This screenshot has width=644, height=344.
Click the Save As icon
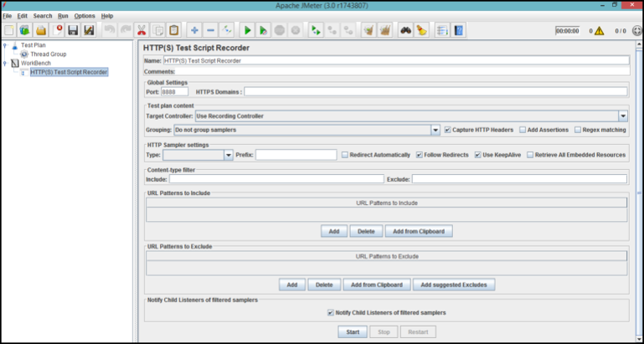89,30
